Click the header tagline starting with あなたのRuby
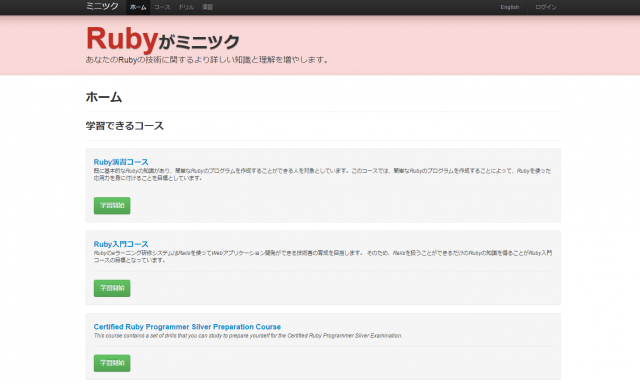This screenshot has height=384, width=640. (207, 60)
